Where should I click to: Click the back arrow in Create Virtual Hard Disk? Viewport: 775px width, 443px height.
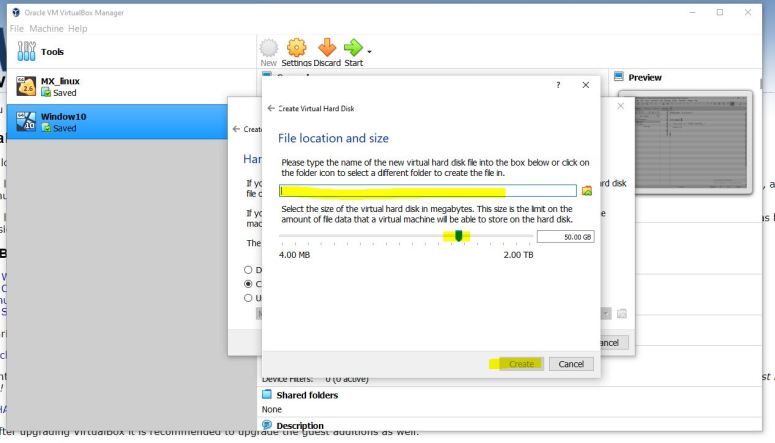(x=270, y=108)
